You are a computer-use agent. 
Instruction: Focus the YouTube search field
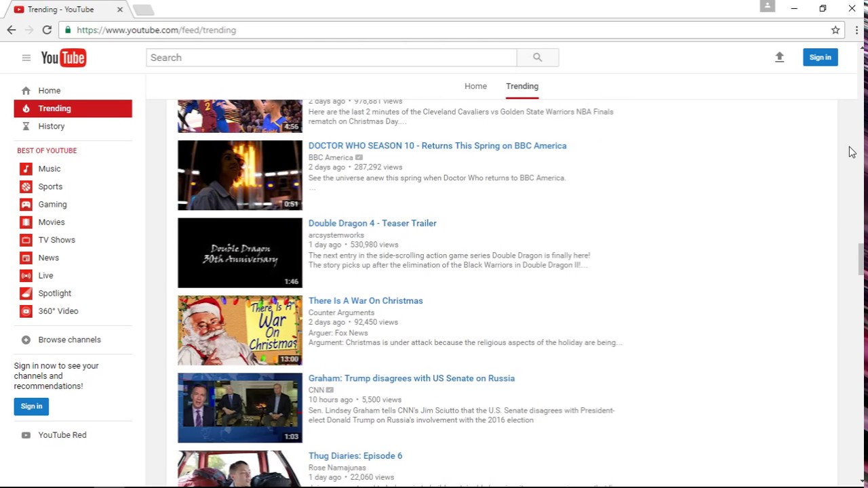click(x=332, y=58)
